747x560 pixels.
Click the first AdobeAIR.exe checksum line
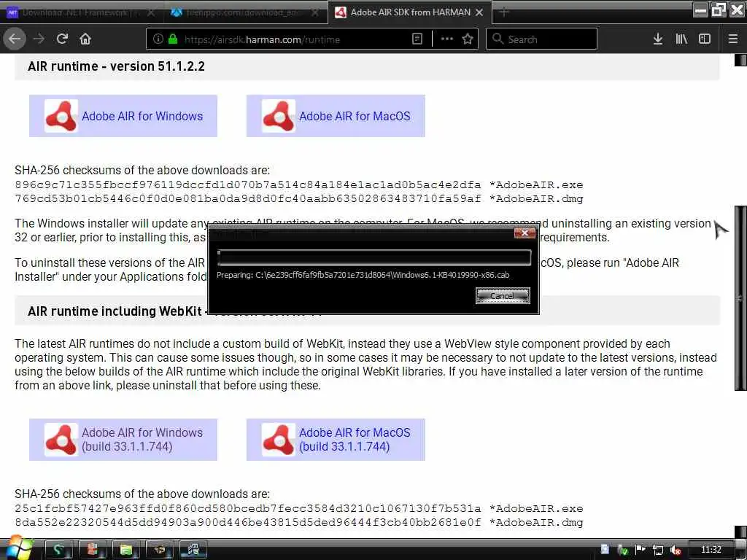[x=298, y=184]
